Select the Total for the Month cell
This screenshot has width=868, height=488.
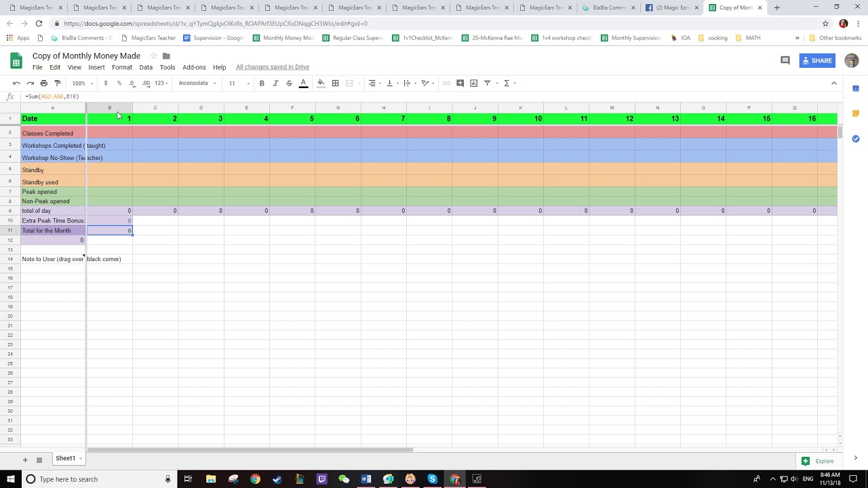(x=53, y=230)
